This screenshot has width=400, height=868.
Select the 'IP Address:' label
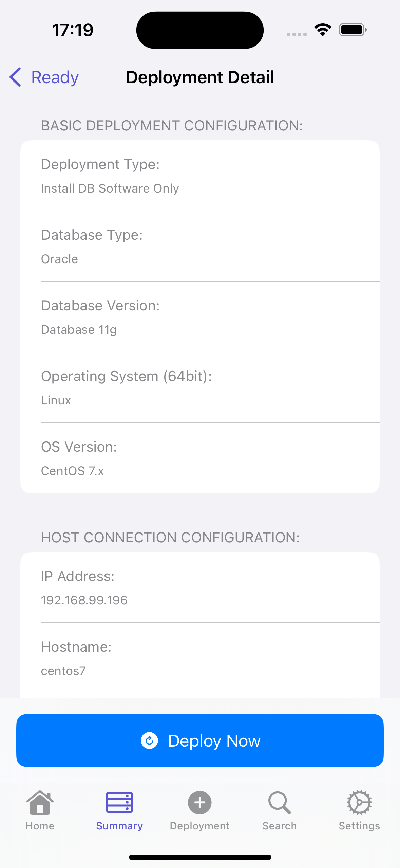point(78,576)
